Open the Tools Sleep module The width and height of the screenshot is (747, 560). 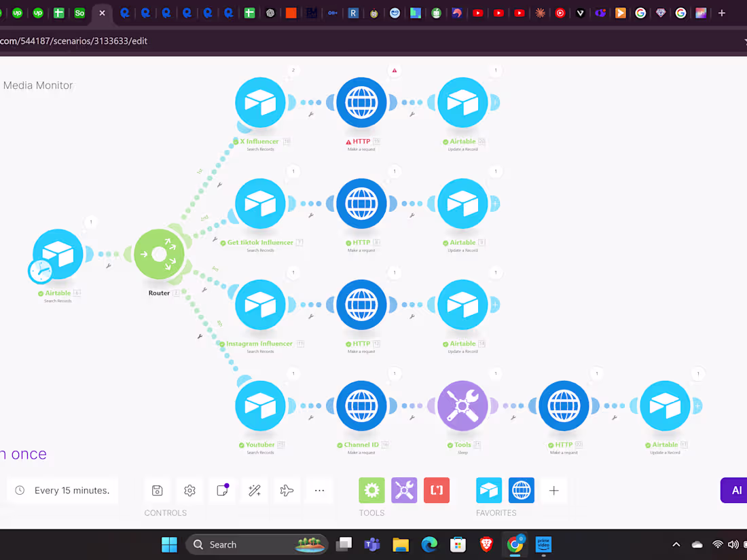(x=462, y=406)
